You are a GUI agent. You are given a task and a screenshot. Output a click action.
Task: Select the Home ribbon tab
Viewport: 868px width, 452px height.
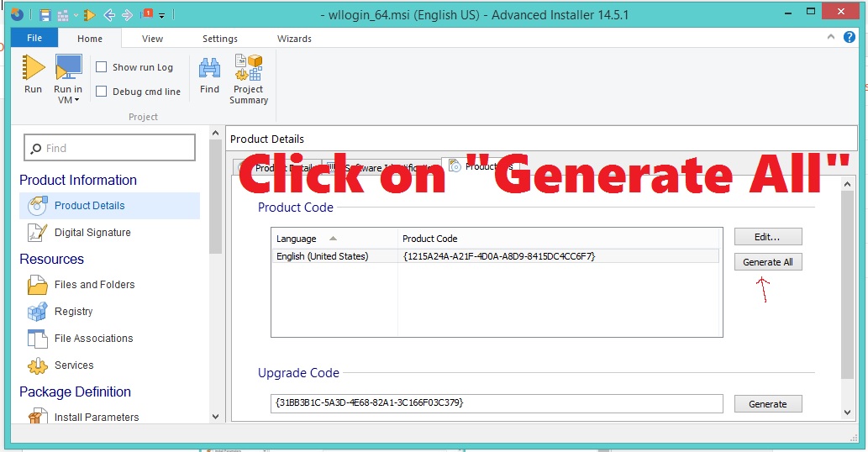(x=90, y=39)
